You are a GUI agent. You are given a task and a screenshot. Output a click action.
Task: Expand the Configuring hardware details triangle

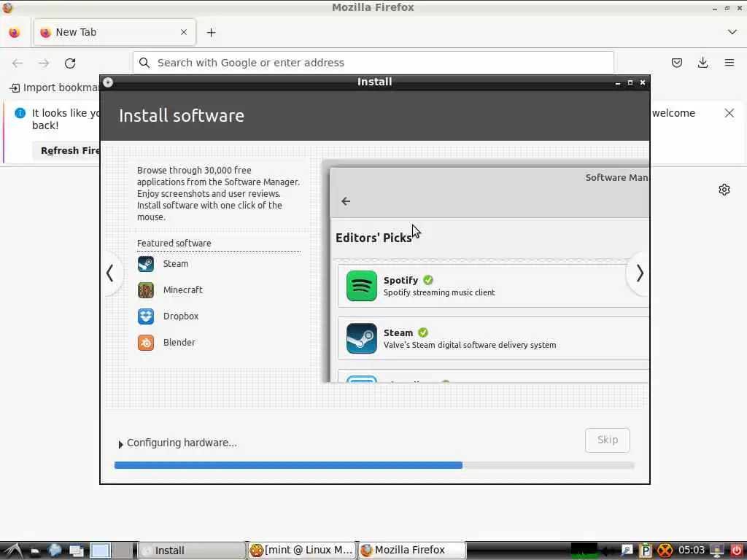(x=120, y=444)
